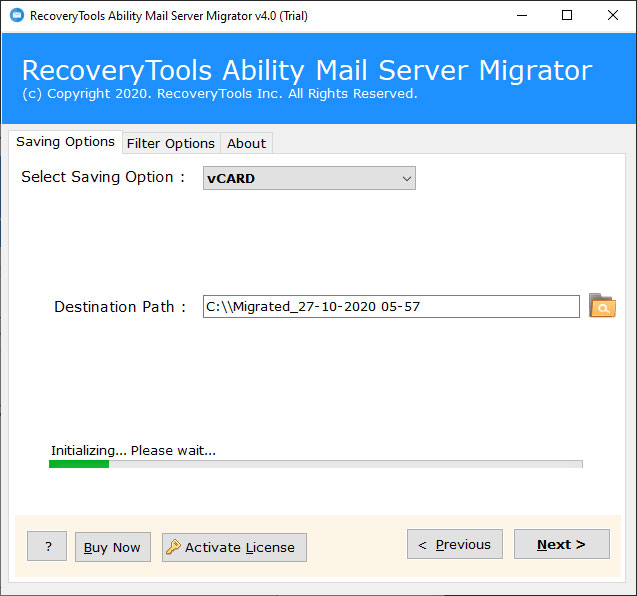Close the Migrator window
Screen dimensions: 637x596
click(x=613, y=15)
